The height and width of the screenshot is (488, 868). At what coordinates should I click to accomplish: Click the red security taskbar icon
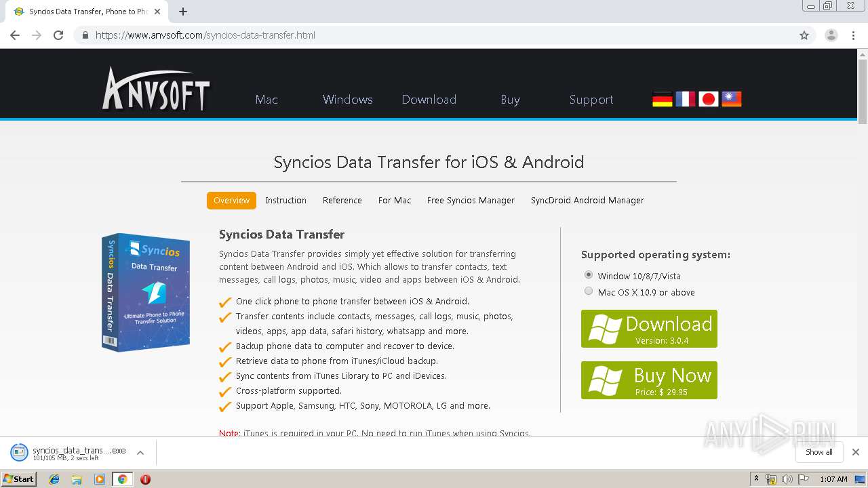(145, 479)
